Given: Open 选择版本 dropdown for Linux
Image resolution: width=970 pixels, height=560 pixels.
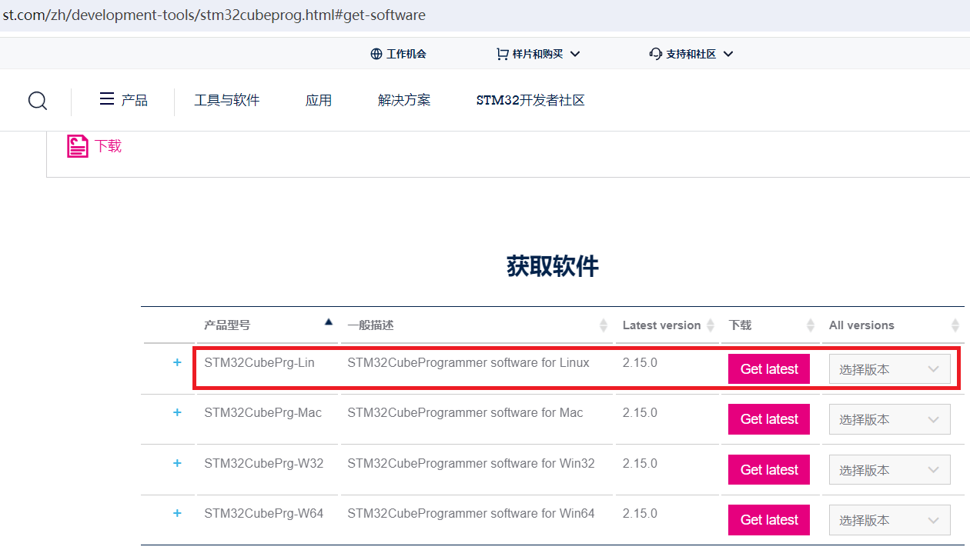Looking at the screenshot, I should [x=889, y=369].
